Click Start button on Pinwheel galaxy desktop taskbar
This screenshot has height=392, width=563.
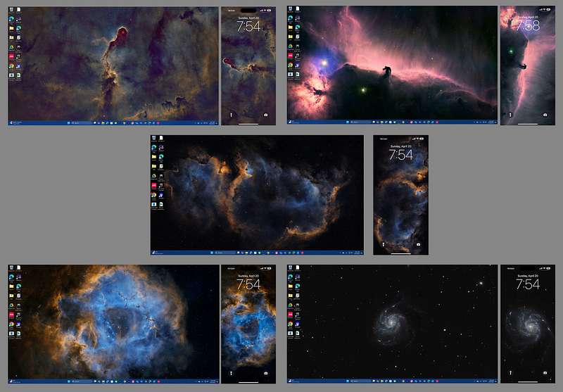click(x=348, y=381)
